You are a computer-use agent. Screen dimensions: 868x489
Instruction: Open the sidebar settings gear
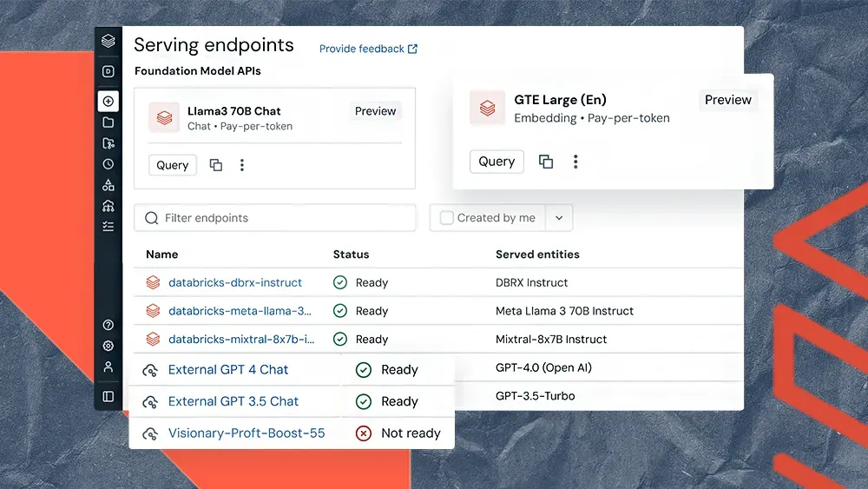[108, 346]
